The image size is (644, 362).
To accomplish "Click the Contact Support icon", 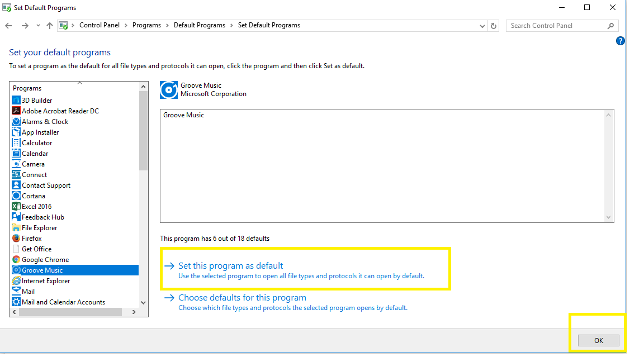I will coord(16,185).
